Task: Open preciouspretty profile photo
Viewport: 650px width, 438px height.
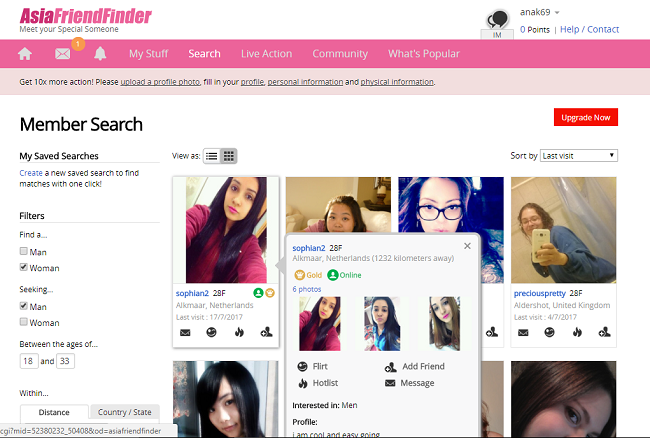Action: coord(563,230)
